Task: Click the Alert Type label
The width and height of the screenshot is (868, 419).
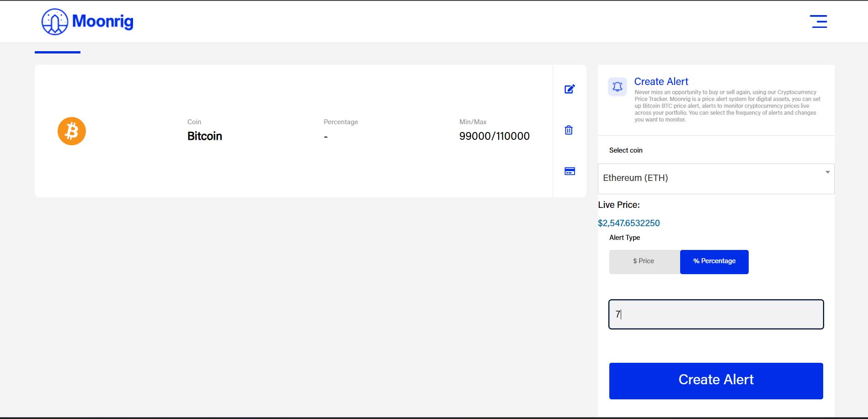Action: pos(624,238)
